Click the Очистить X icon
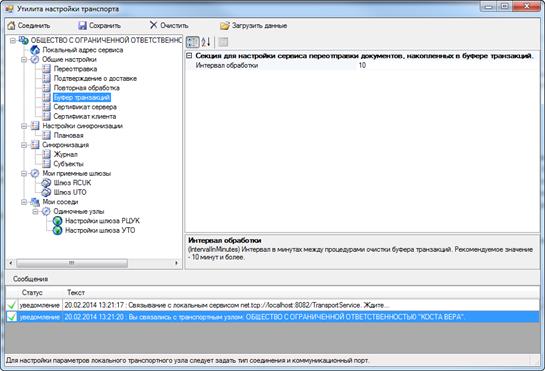This screenshot has width=545, height=371. (153, 25)
